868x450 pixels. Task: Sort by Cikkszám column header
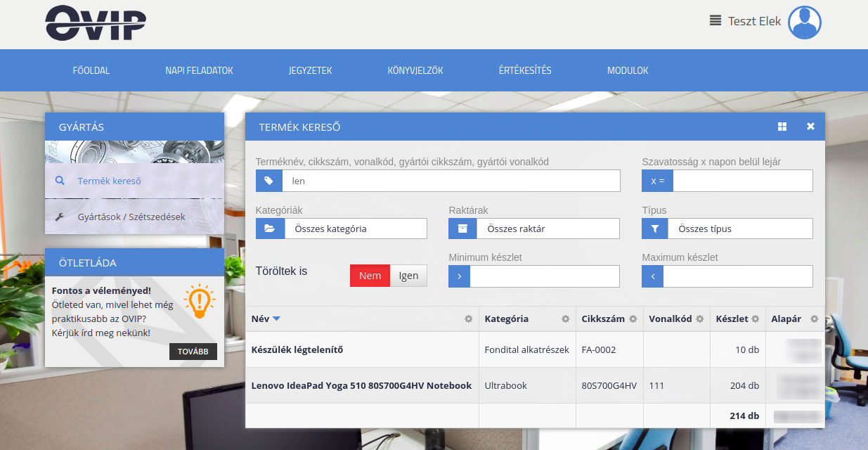pos(603,319)
